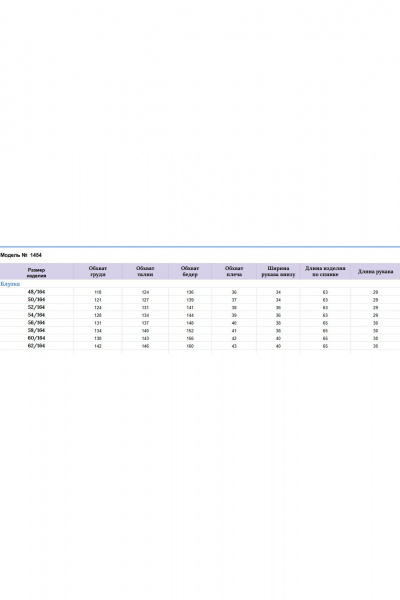The height and width of the screenshot is (600, 400).
Task: Select chest value 142 in the last row
Action: pos(98,346)
